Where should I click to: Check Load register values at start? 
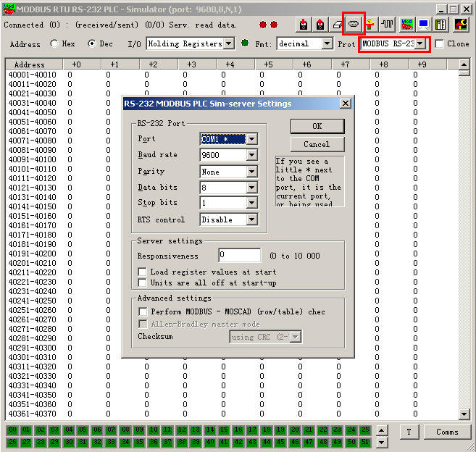coord(142,272)
